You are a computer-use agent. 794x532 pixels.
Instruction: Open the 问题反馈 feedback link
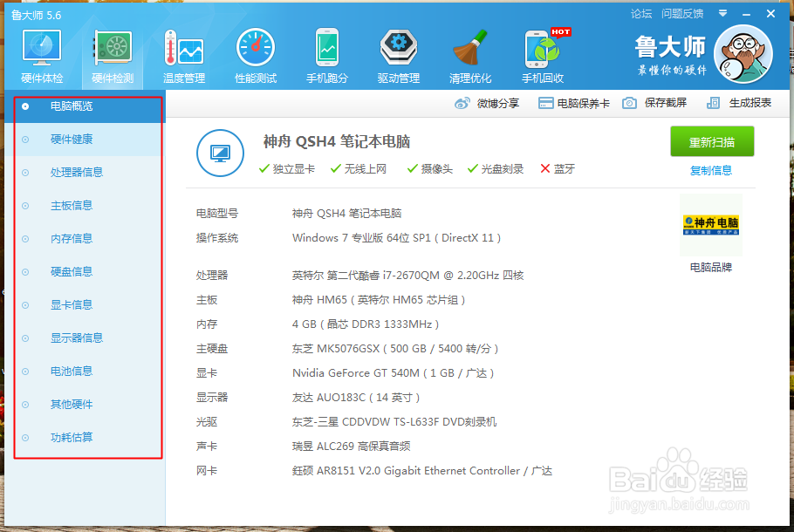682,14
